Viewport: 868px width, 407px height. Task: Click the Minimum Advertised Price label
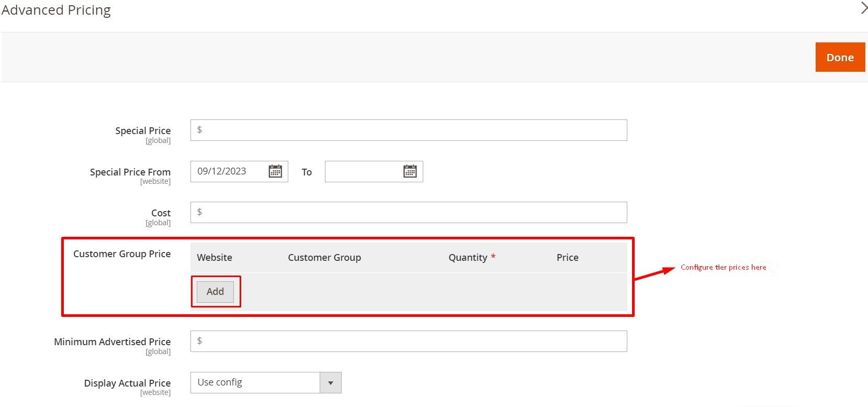point(112,342)
